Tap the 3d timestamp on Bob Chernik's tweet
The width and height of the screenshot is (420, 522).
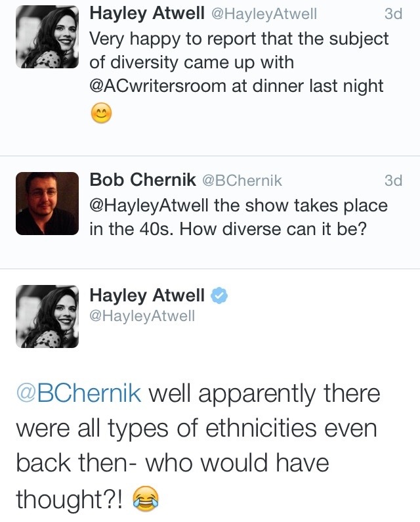tap(392, 181)
